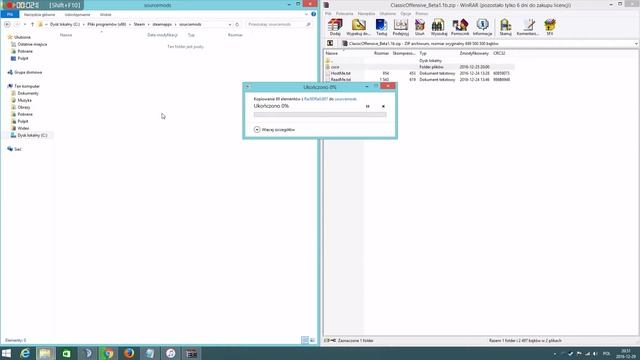Click the WinRAR Komentarz (Comment) icon
640x360 pixels.
pos(528,27)
